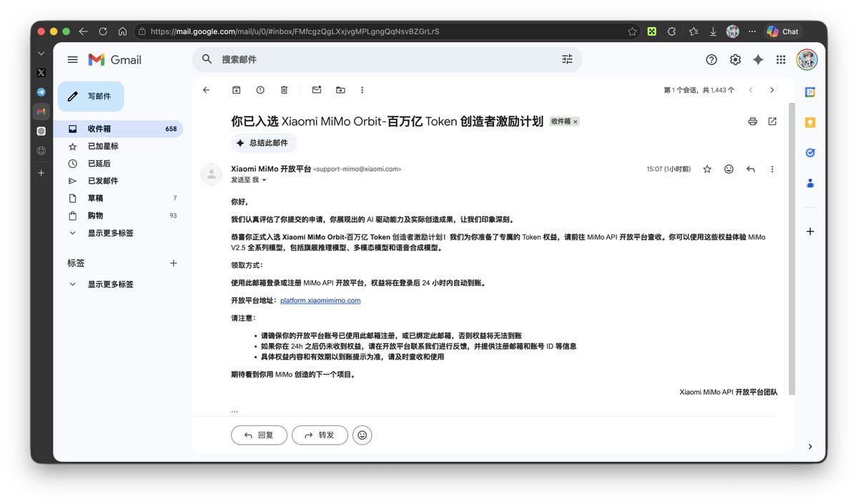Open Gmail main menu hamburger icon
Viewport: 858px width, 504px height.
point(72,60)
